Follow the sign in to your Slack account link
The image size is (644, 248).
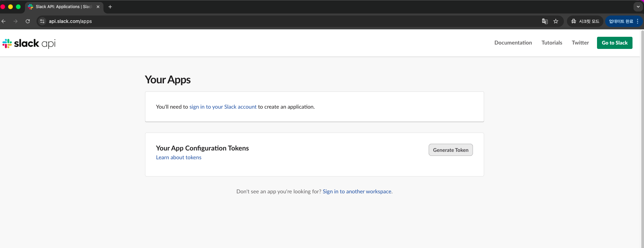coord(223,107)
